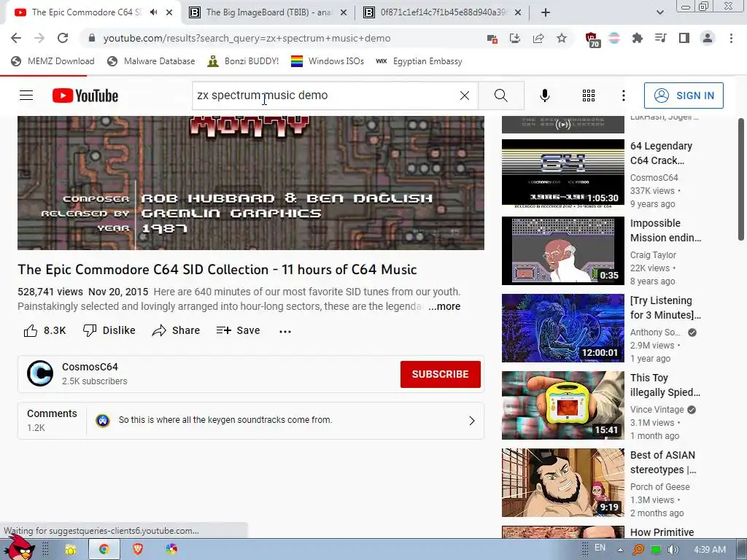This screenshot has width=747, height=560.
Task: Expand the video description with ...more
Action: pos(444,306)
